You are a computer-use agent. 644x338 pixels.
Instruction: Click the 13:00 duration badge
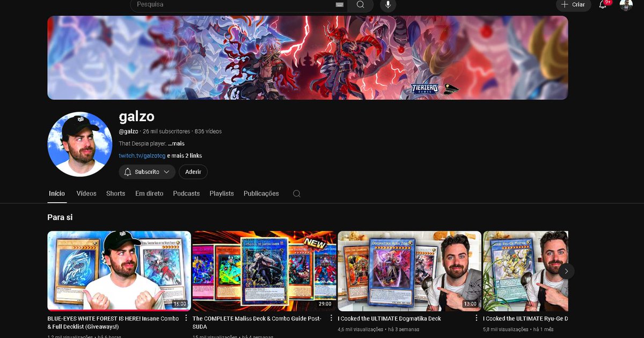pyautogui.click(x=470, y=304)
